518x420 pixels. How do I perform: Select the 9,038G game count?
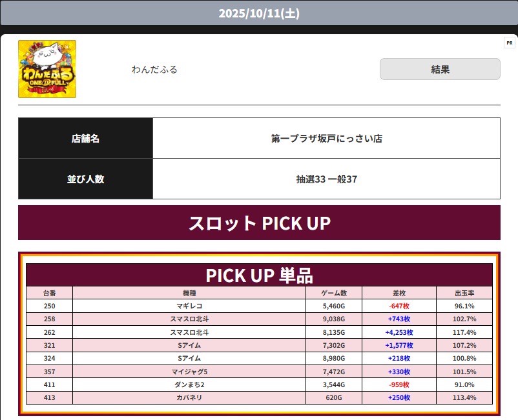[334, 319]
